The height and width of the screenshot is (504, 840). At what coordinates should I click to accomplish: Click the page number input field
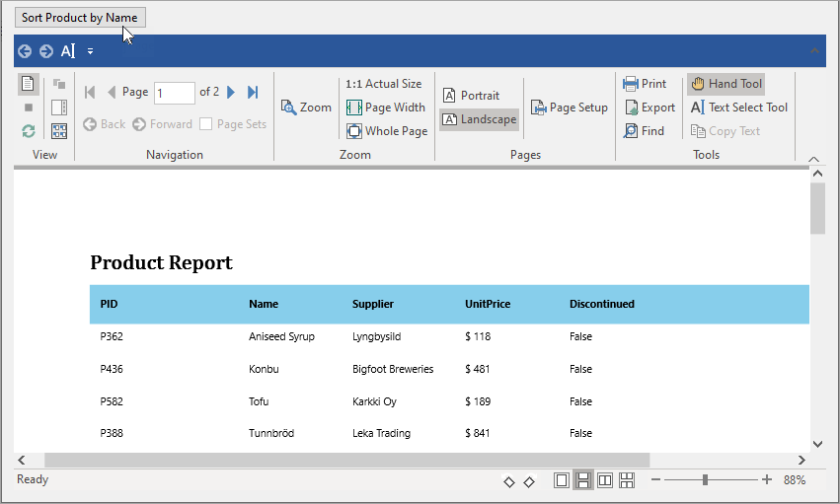click(x=174, y=93)
